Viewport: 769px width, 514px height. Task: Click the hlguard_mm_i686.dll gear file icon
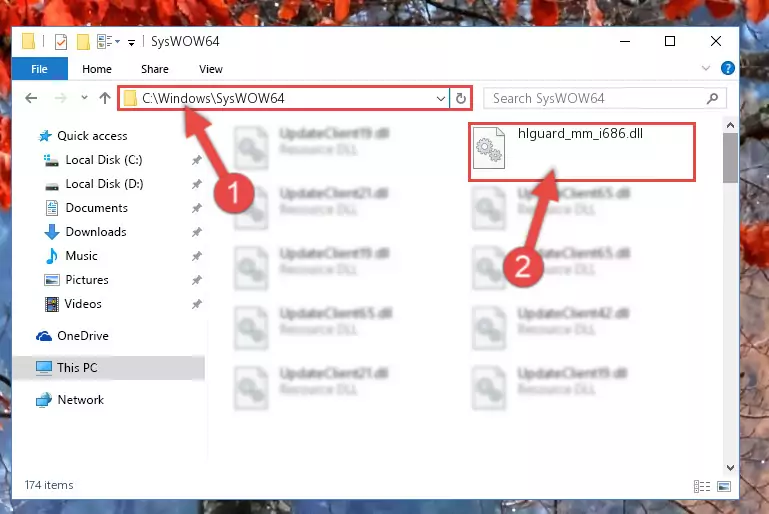489,148
